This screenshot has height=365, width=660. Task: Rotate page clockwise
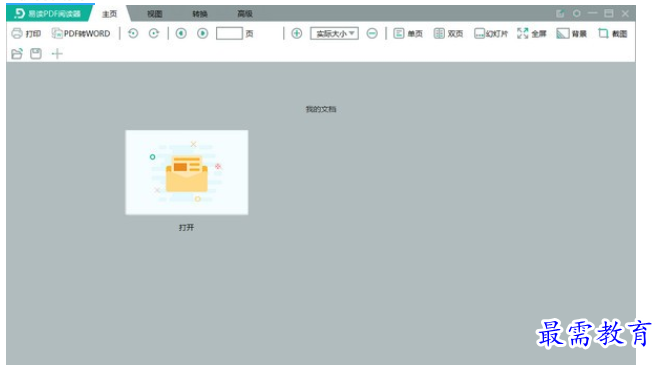(154, 33)
